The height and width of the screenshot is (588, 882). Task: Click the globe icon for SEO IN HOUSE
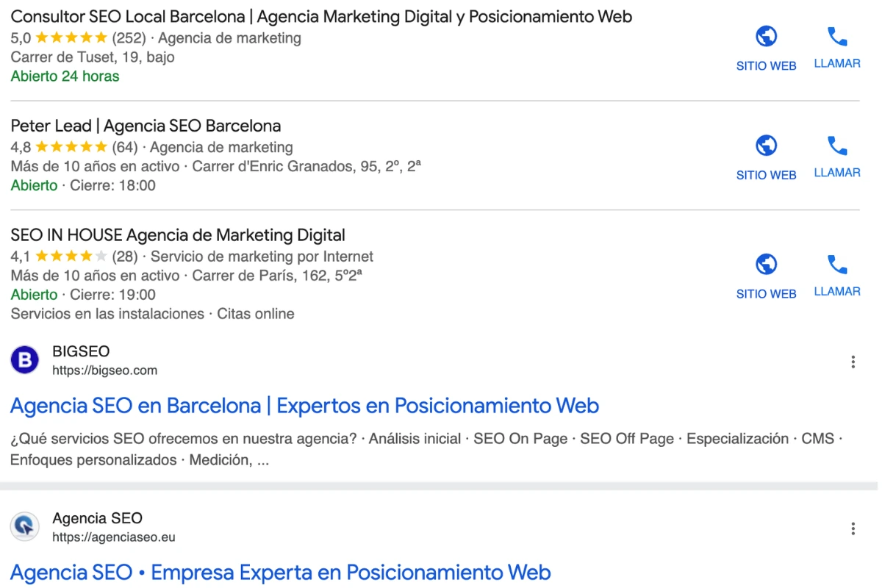pos(766,263)
